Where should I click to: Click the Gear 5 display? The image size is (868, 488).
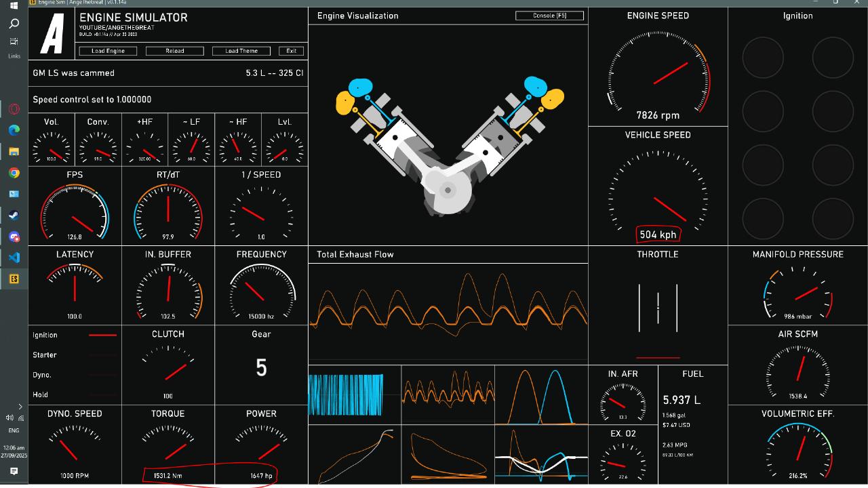[x=261, y=367]
